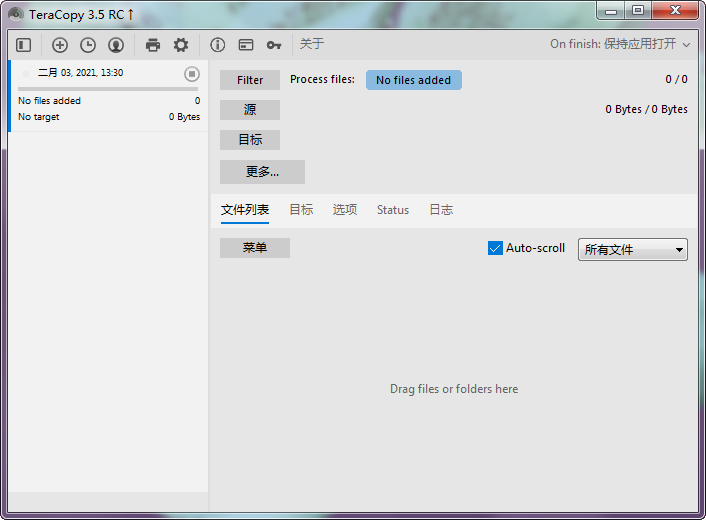706x520 pixels.
Task: Click the card/license icon
Action: (x=246, y=45)
